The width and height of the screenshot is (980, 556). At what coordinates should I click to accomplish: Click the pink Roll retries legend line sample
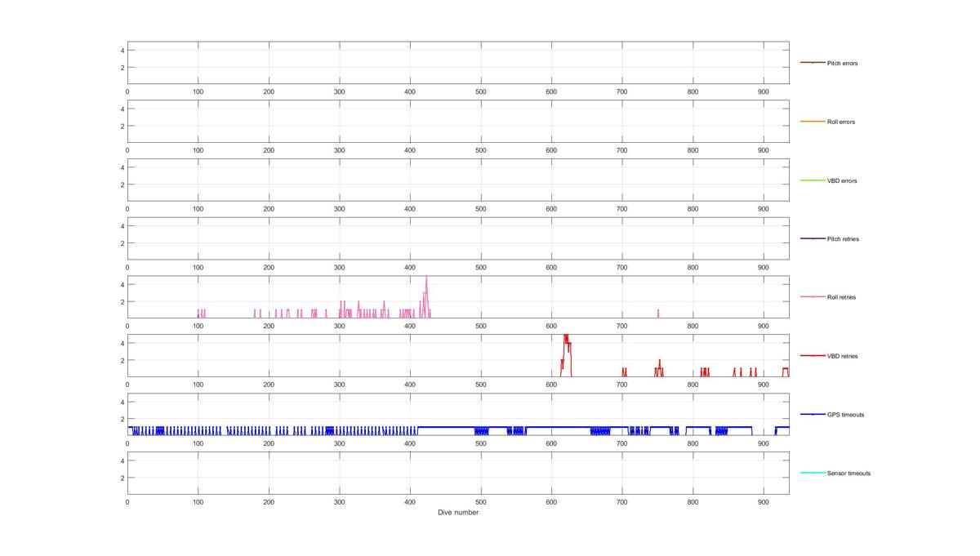(x=813, y=297)
